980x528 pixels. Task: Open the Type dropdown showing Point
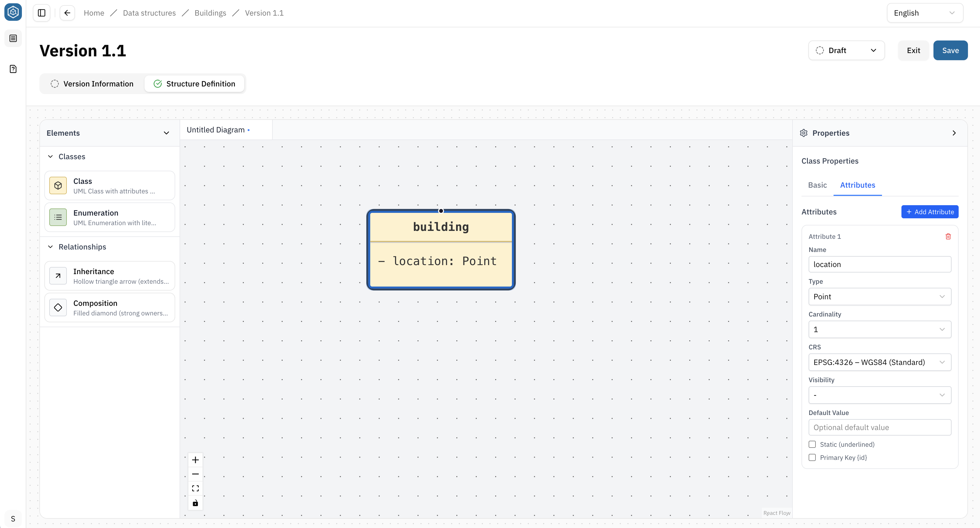click(880, 297)
